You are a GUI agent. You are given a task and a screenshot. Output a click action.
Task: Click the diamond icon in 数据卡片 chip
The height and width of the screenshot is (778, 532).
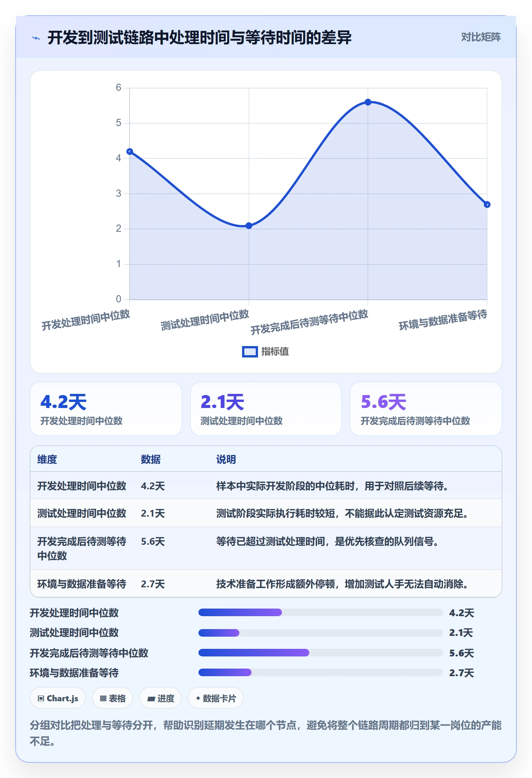(x=198, y=698)
